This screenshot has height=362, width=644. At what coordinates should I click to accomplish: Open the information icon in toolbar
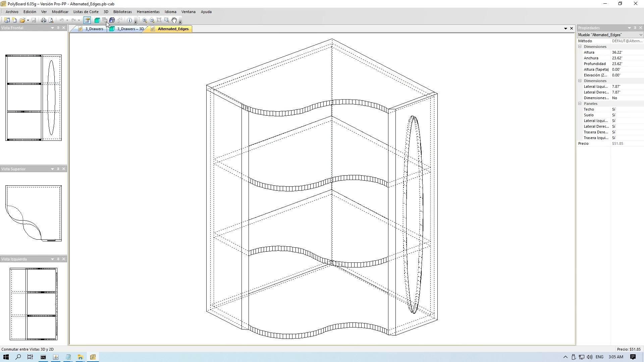tap(129, 20)
